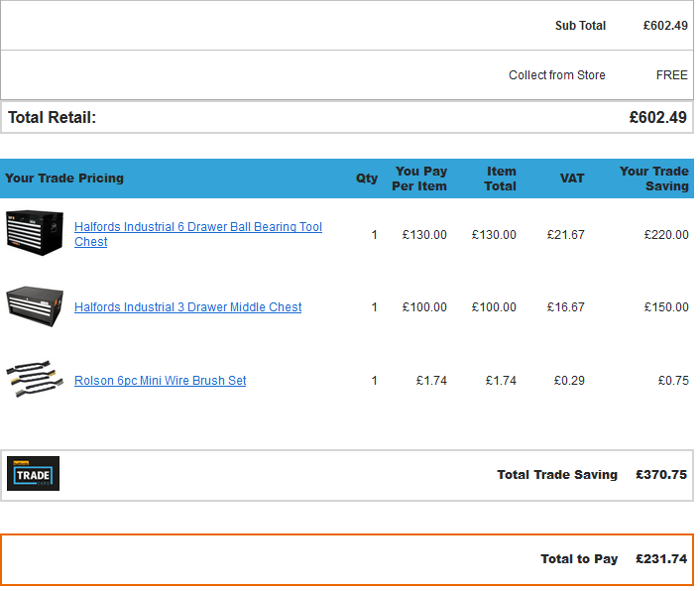
Task: Click Your Trade Pricing column header
Action: pyautogui.click(x=64, y=178)
